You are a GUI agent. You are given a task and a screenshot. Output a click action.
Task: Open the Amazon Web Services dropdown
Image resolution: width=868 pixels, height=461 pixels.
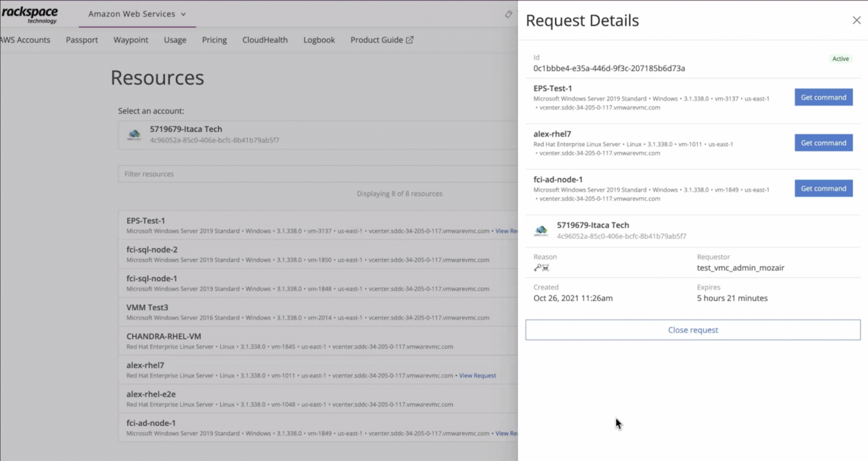tap(137, 14)
